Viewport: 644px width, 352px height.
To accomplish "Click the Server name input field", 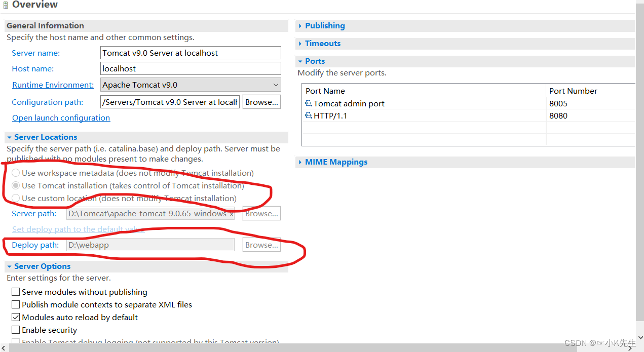I will pyautogui.click(x=191, y=53).
